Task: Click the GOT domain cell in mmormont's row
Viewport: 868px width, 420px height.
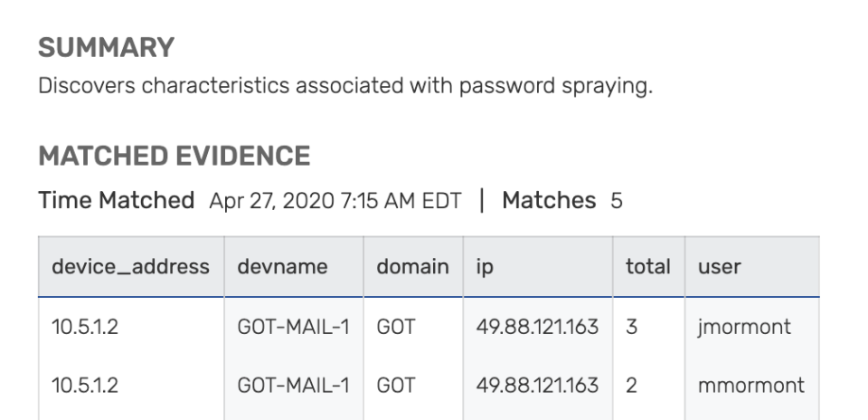Action: 396,386
